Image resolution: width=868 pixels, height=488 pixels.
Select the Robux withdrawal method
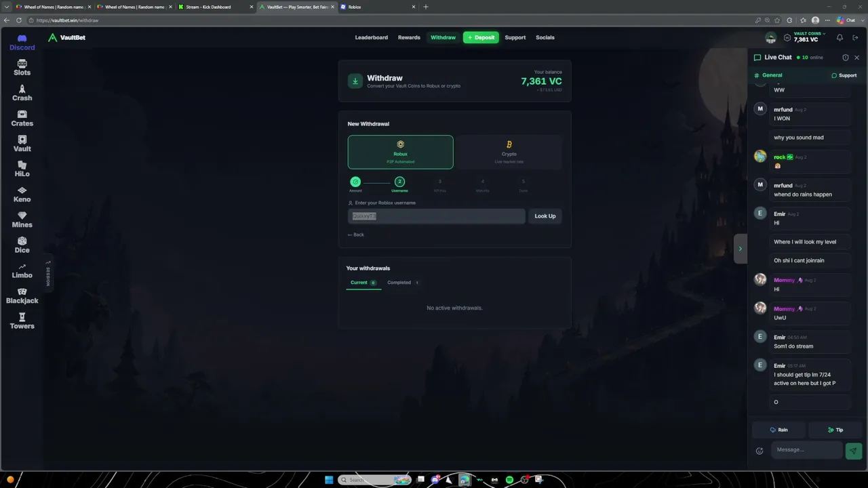(x=400, y=152)
